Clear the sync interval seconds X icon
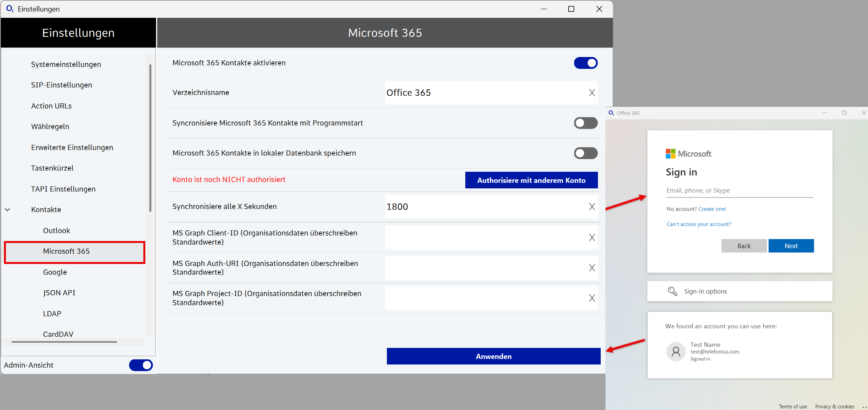Image resolution: width=868 pixels, height=410 pixels. pyautogui.click(x=592, y=207)
